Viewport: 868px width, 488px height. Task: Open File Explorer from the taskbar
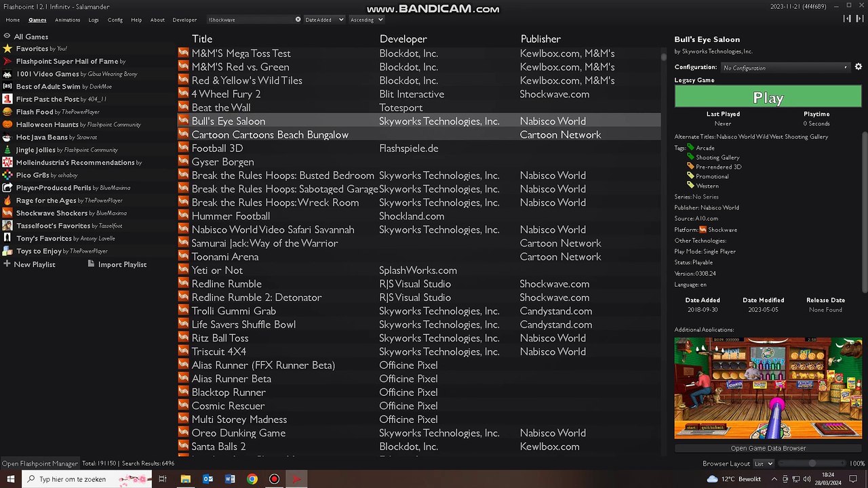(185, 479)
